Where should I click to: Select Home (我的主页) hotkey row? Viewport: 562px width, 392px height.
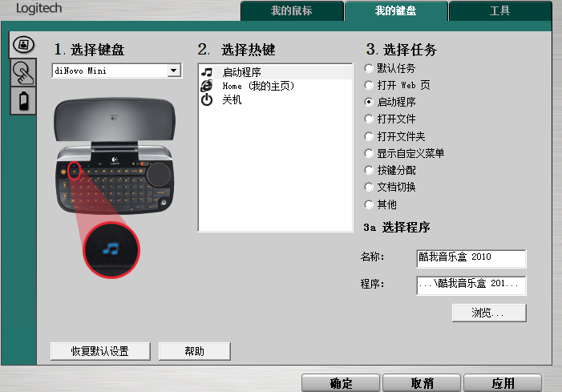(x=275, y=86)
